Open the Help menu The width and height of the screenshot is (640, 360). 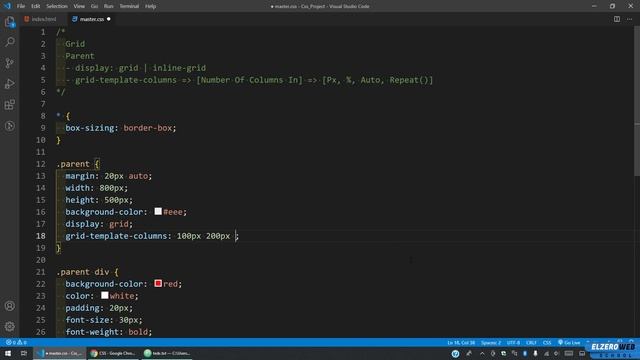click(151, 6)
